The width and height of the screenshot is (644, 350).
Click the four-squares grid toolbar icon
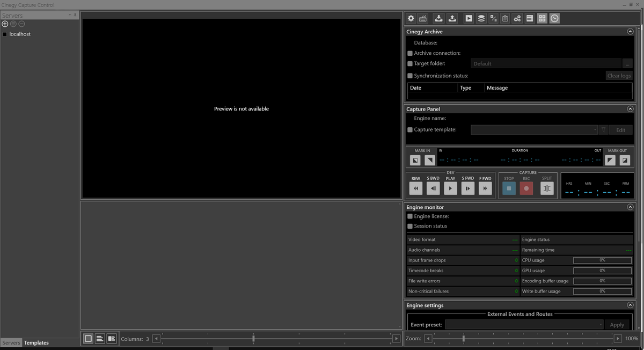(x=542, y=18)
